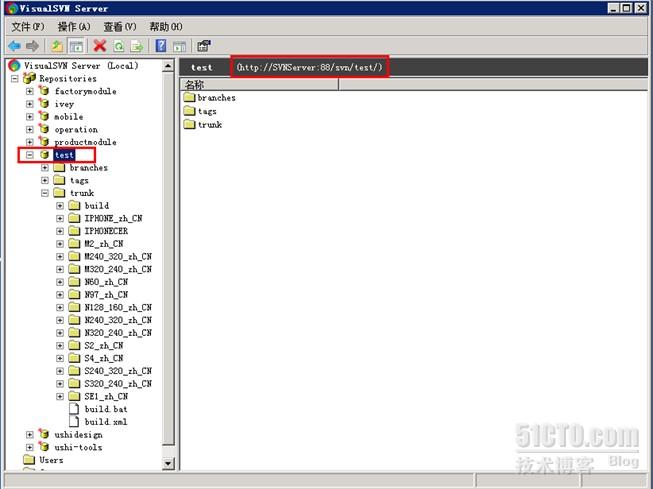Click the blue Help question mark icon
This screenshot has width=653, height=489.
(161, 46)
